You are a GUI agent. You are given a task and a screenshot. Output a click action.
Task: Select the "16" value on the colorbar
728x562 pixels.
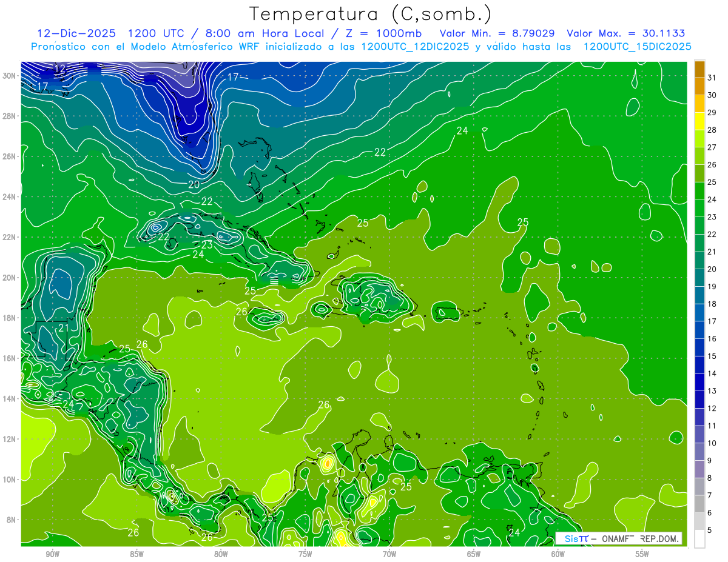tap(712, 338)
